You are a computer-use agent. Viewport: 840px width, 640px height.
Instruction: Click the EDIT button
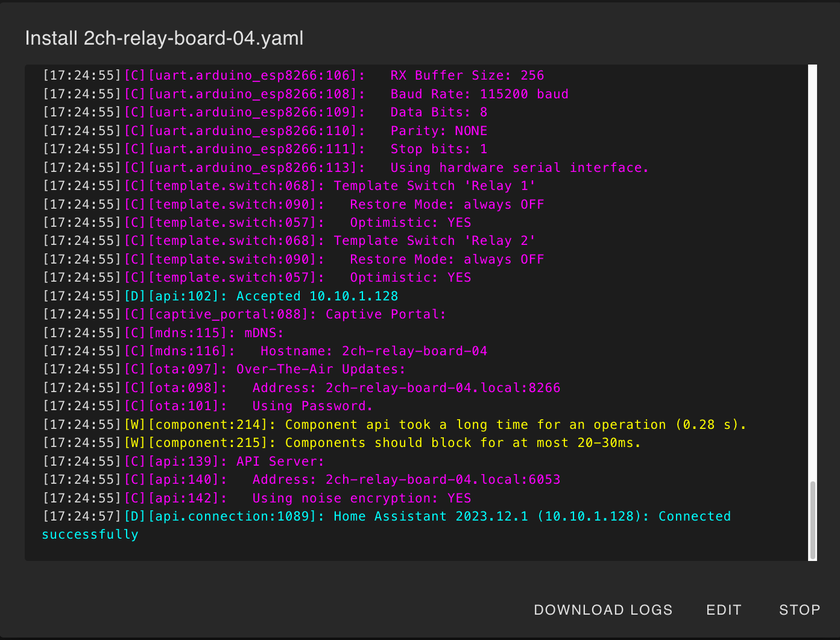(724, 610)
